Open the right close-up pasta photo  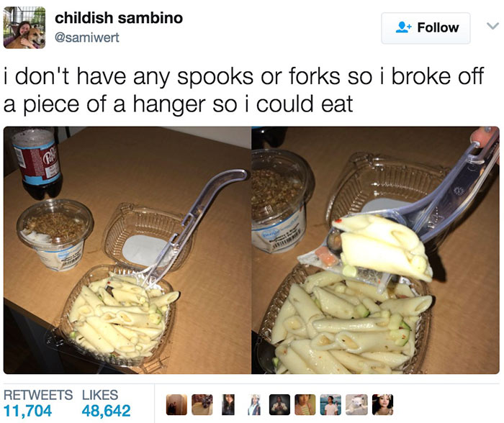click(375, 250)
